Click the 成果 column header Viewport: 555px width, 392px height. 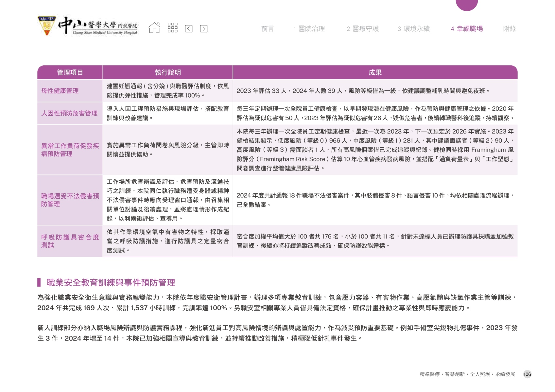pyautogui.click(x=375, y=73)
